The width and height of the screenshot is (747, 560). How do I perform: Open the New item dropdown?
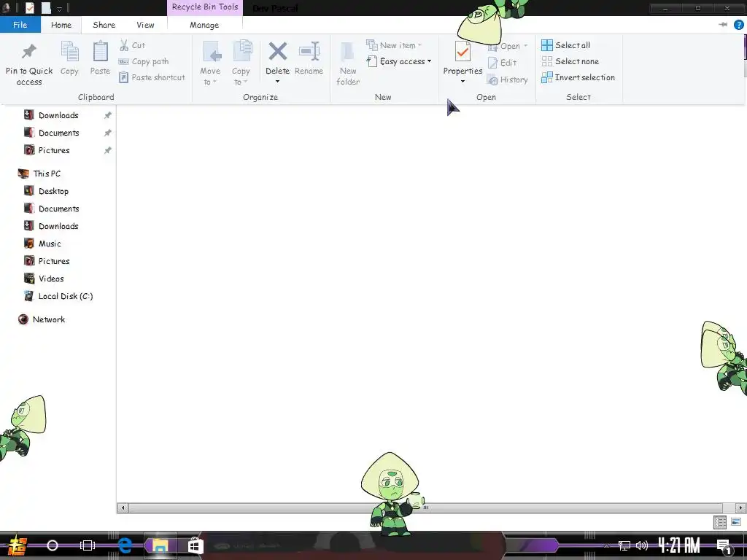click(394, 45)
